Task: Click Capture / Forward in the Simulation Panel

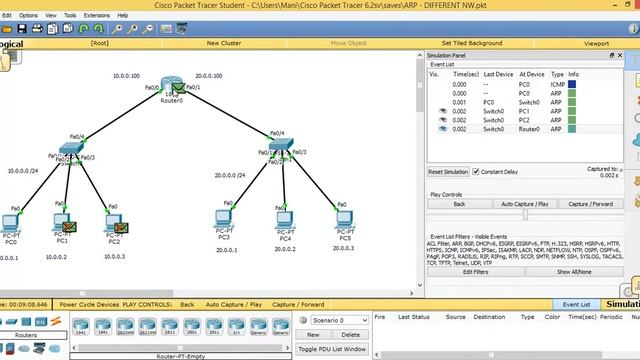Action: pos(591,204)
